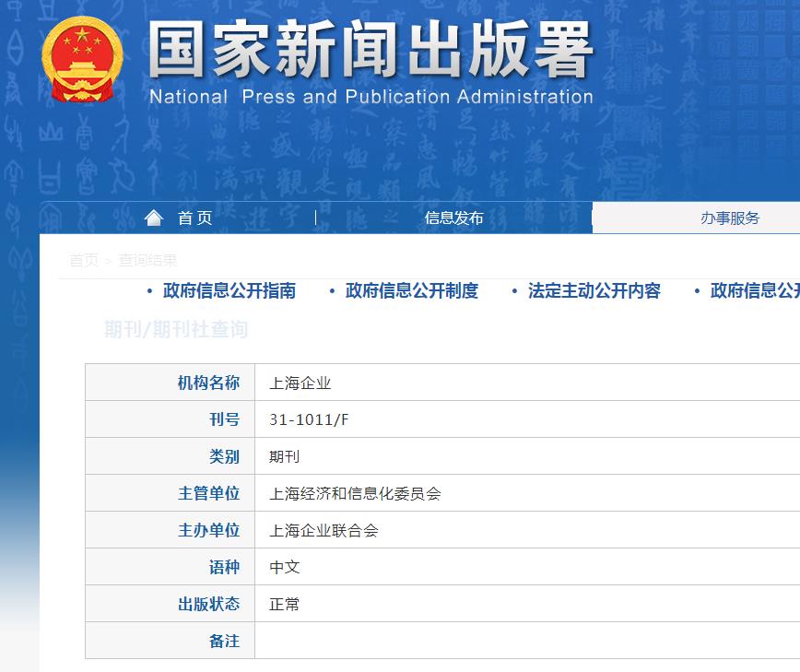The width and height of the screenshot is (800, 672).
Task: Navigate to the 首页 menu item
Action: coord(194,218)
